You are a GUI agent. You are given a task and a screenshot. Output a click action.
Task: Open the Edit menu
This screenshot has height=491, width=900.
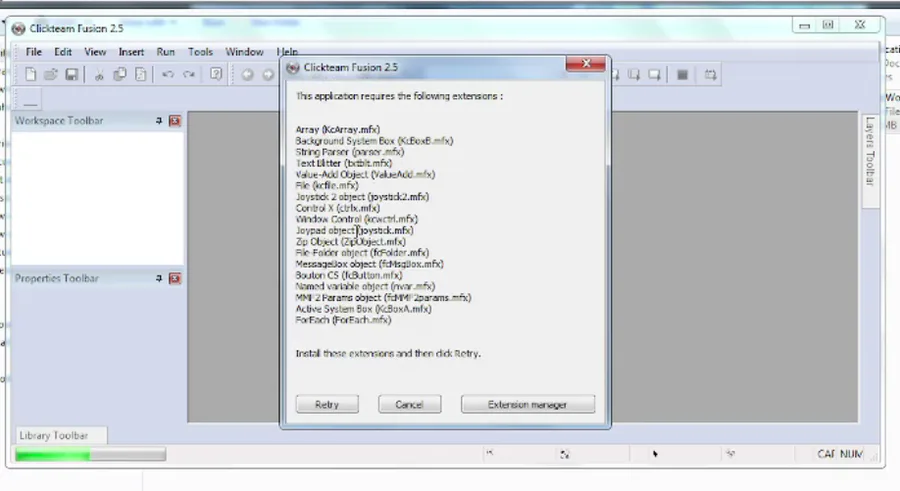pyautogui.click(x=63, y=52)
